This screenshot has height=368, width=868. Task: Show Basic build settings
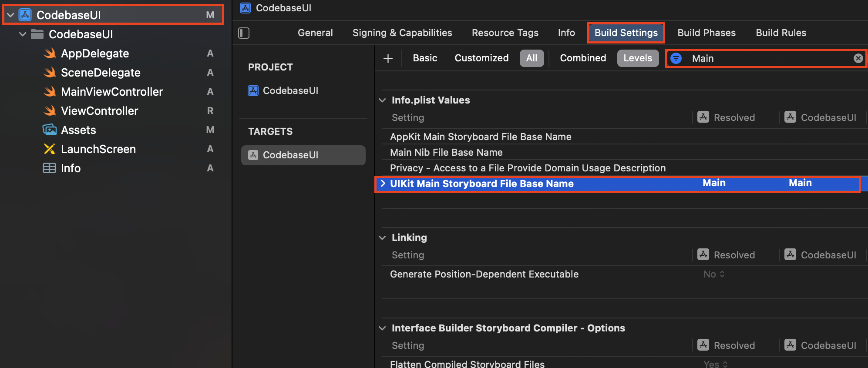click(425, 58)
